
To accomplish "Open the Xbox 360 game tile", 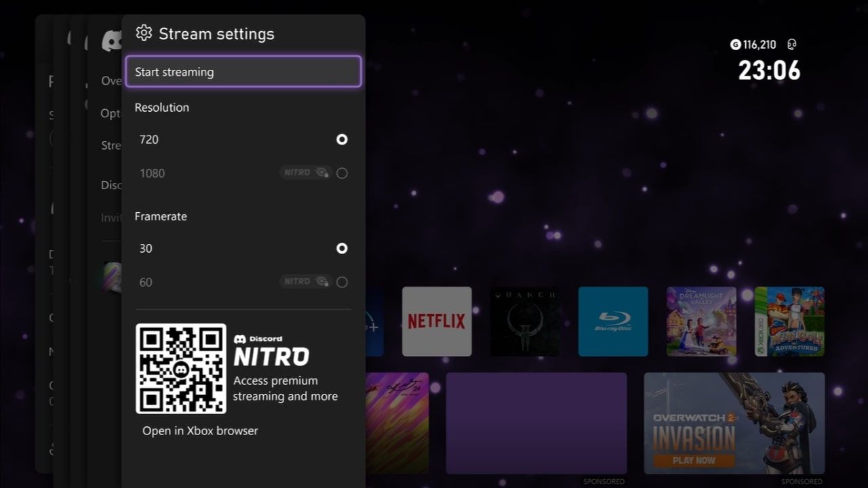I will pos(789,321).
